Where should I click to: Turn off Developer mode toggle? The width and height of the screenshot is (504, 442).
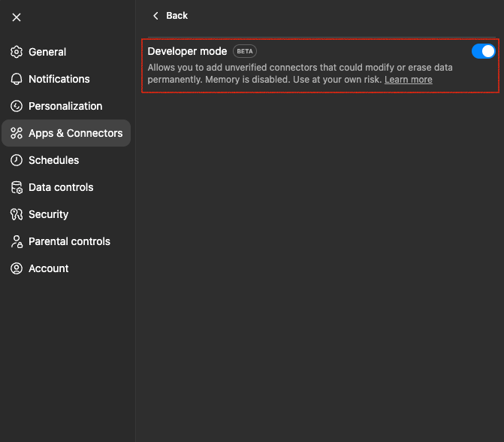(484, 51)
